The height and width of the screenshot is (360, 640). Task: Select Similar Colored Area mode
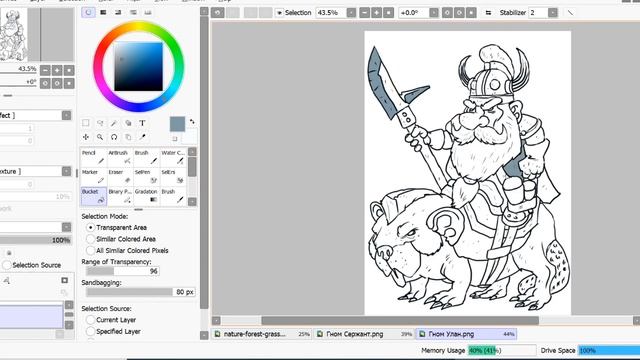(x=121, y=239)
